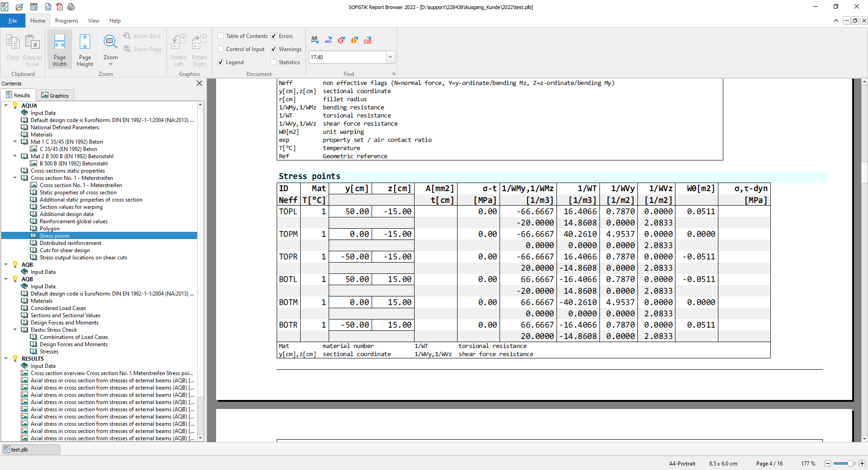Screen dimensions: 868x470
Task: Enable the Table of Contents checkbox
Action: pyautogui.click(x=221, y=36)
